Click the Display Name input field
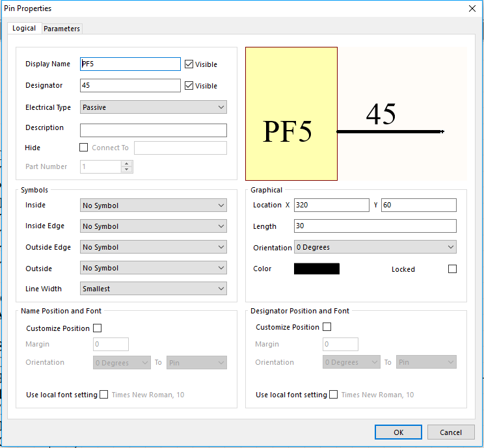The image size is (484, 448). 130,64
